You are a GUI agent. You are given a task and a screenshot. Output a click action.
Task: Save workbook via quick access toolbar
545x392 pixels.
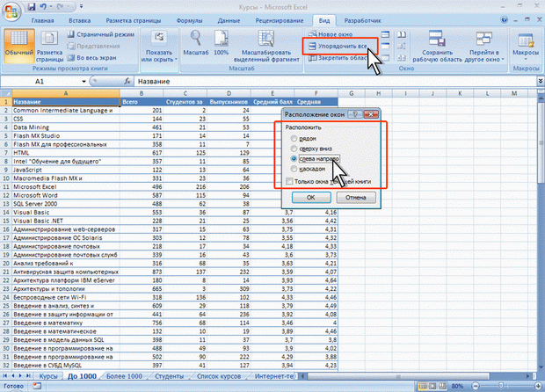pos(32,6)
